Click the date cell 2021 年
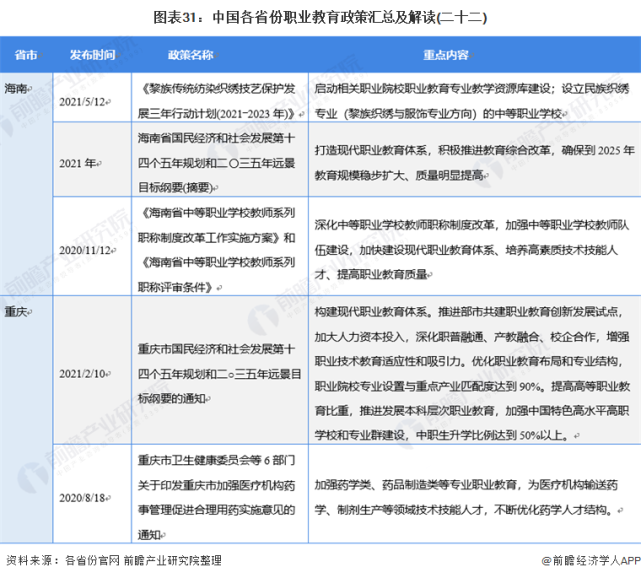This screenshot has width=641, height=578. [x=92, y=159]
